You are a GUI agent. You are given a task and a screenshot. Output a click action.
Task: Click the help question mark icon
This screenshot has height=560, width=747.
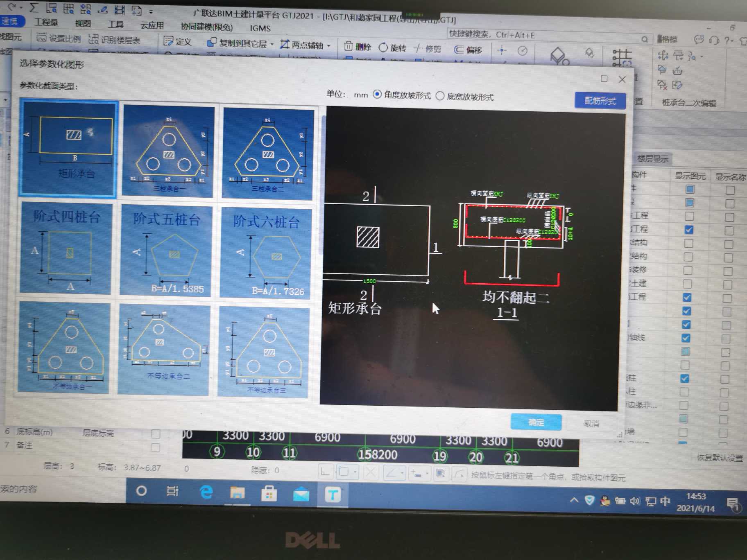728,40
